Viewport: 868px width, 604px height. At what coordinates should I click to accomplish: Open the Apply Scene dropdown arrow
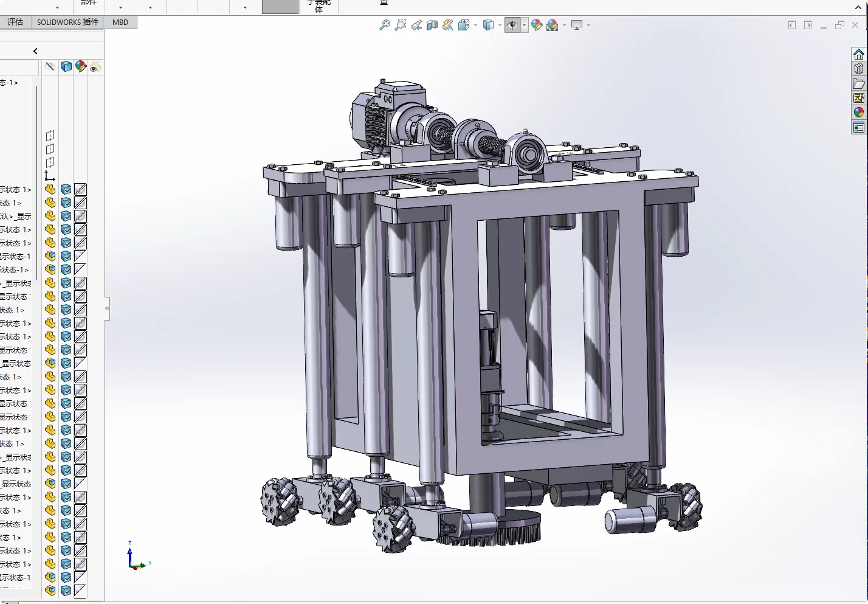[x=564, y=26]
